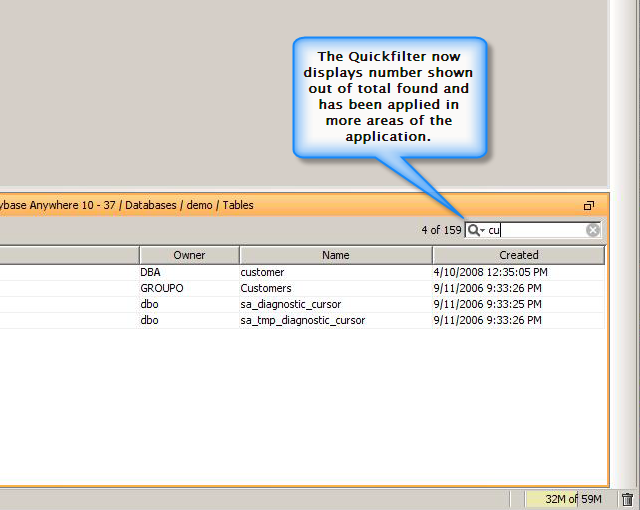Sort the table by the Name column
The image size is (640, 510).
[336, 255]
